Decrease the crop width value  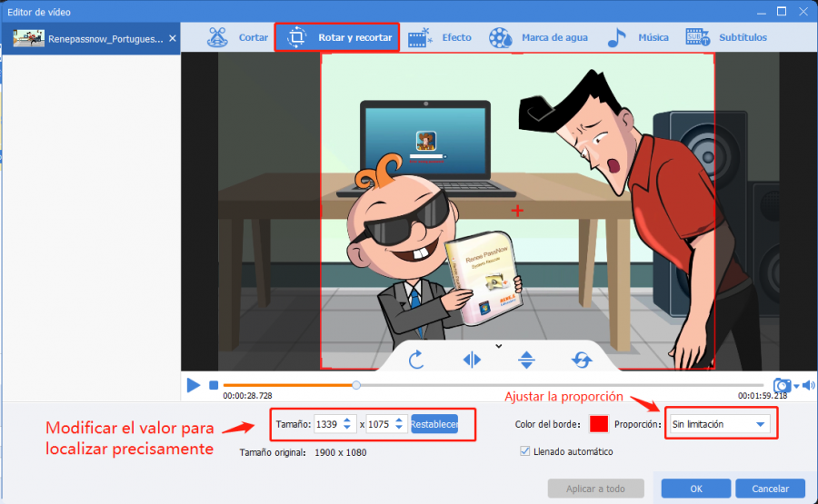pyautogui.click(x=347, y=429)
